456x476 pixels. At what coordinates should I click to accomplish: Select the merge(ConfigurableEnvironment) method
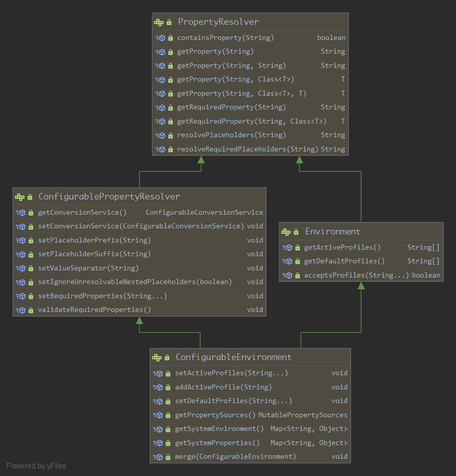pyautogui.click(x=235, y=457)
